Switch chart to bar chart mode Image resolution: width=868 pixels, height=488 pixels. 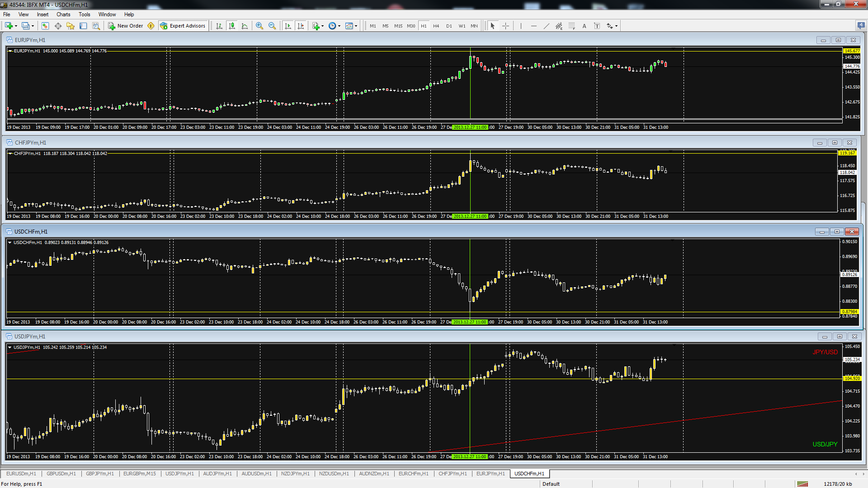tap(219, 26)
